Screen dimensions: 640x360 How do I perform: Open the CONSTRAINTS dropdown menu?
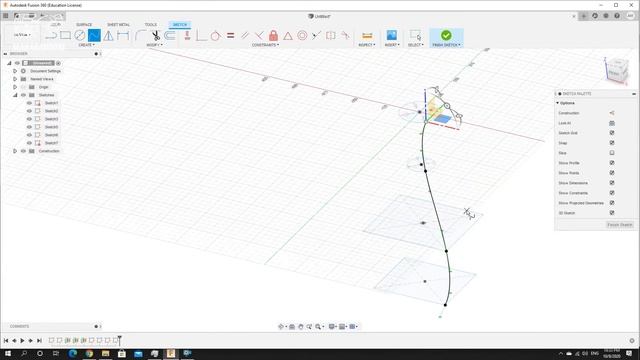click(266, 45)
